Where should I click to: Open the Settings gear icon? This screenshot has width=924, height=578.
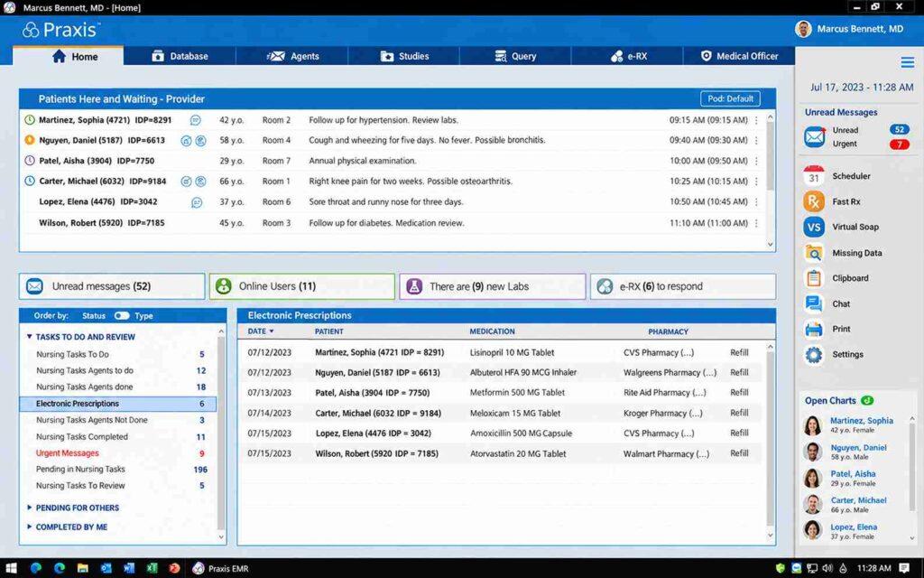[814, 354]
